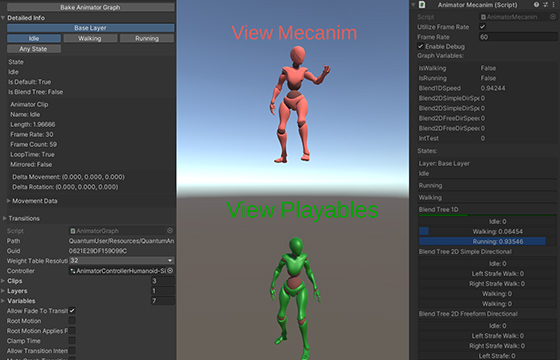The width and height of the screenshot is (560, 360).
Task: Select the Walking state button
Action: (x=90, y=38)
